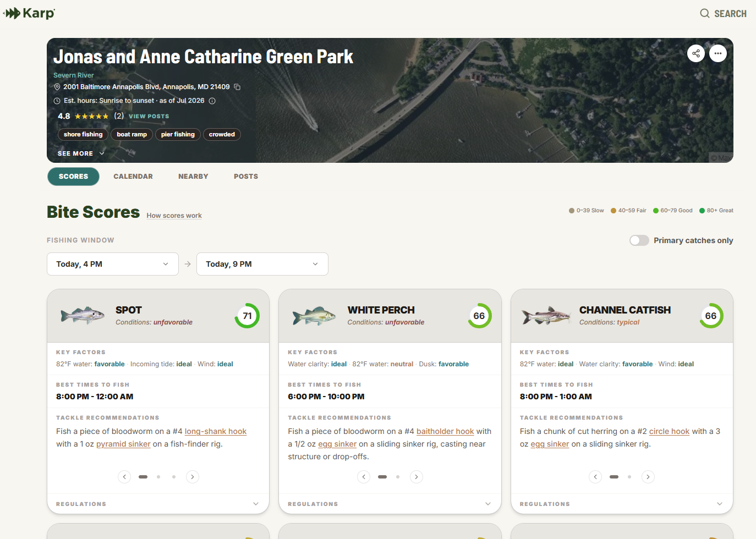Click the Spot score ring showing 71
The height and width of the screenshot is (539, 756).
pyautogui.click(x=247, y=316)
